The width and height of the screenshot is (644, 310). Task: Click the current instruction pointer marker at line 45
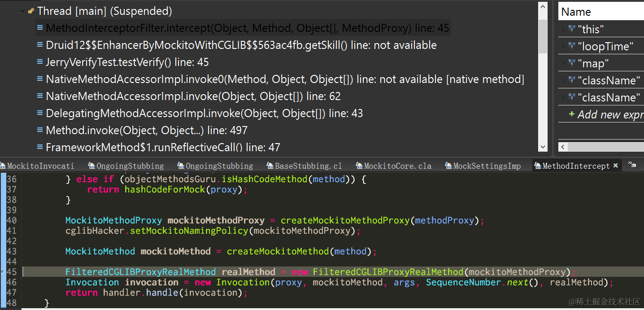[x=2, y=272]
